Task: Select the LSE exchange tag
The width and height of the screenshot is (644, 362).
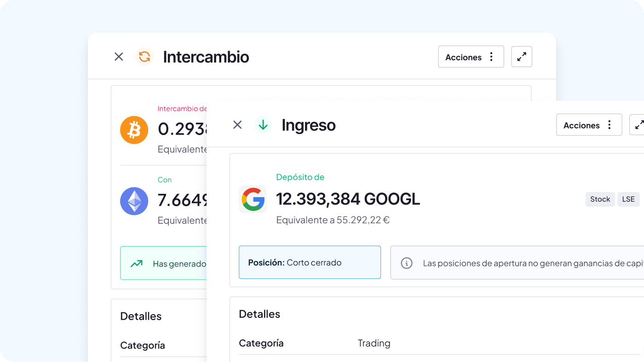Action: coord(628,199)
